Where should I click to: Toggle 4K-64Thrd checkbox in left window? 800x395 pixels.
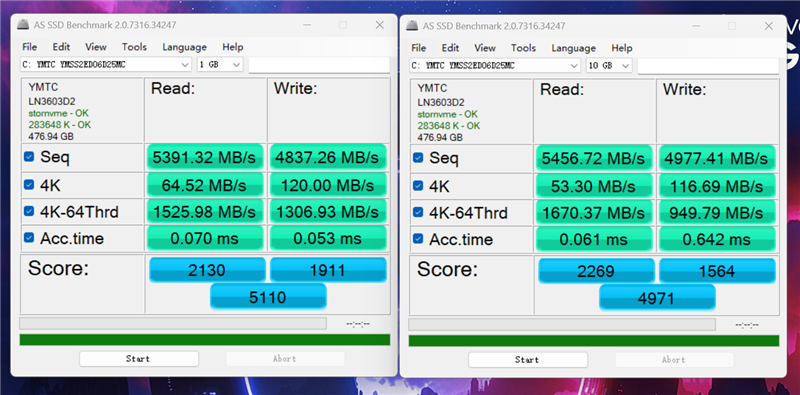tap(29, 211)
